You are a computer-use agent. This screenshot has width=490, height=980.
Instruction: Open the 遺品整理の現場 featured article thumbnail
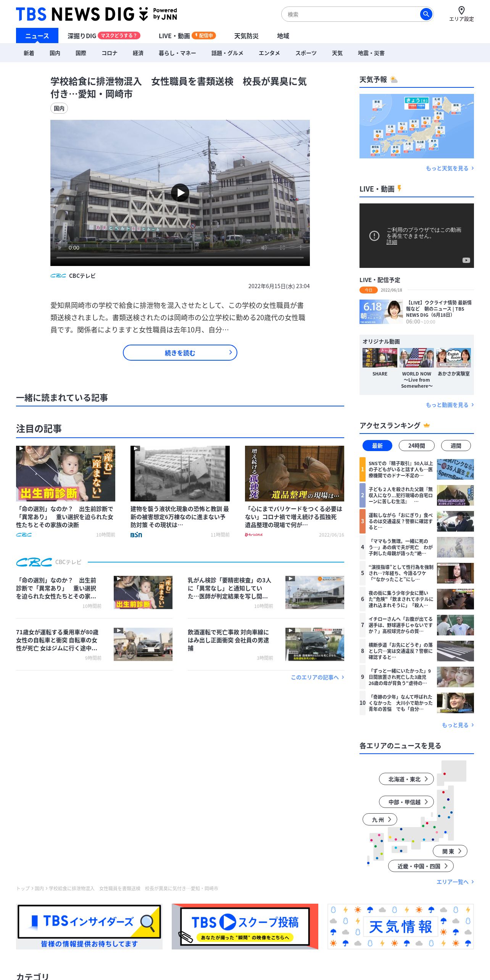pyautogui.click(x=295, y=474)
